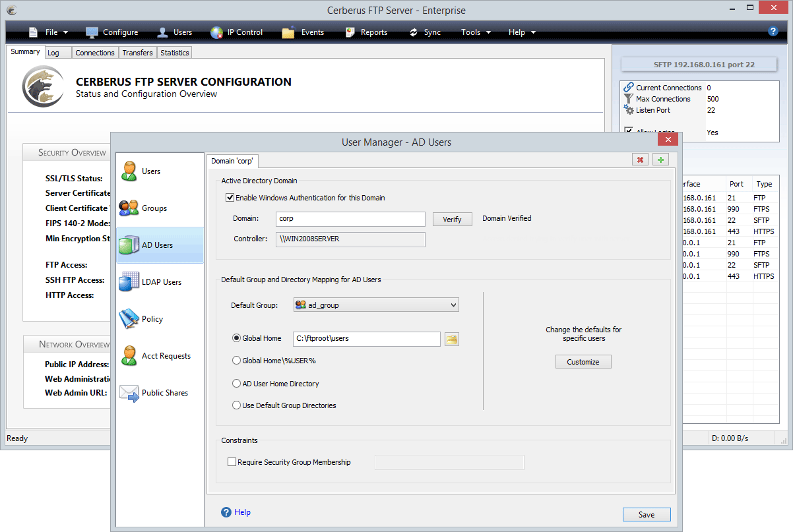Click the D: 0.00 B/s status entry
The width and height of the screenshot is (793, 532).
(x=730, y=438)
